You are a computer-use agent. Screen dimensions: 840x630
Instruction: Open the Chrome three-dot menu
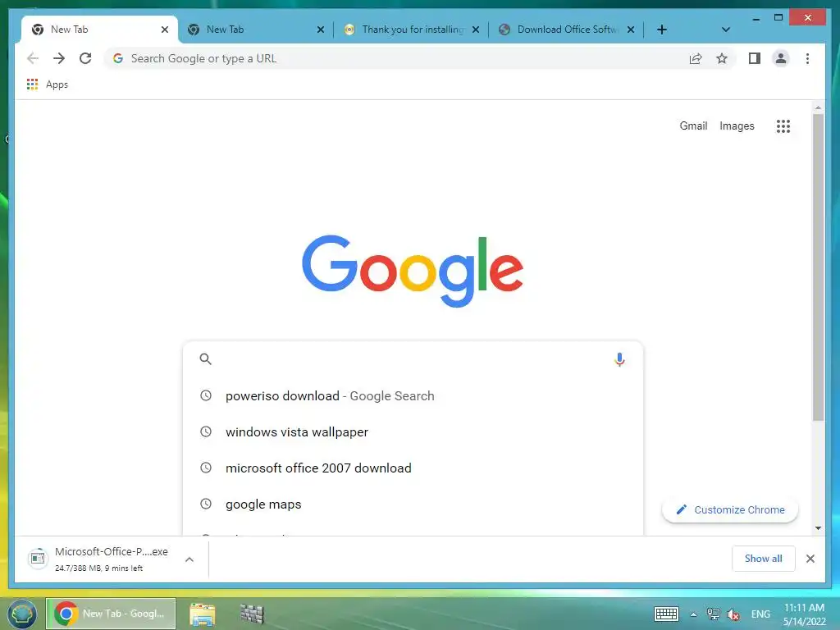(807, 58)
